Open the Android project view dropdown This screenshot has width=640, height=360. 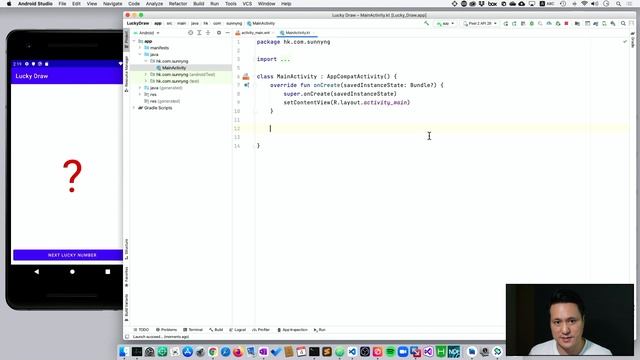coord(147,33)
